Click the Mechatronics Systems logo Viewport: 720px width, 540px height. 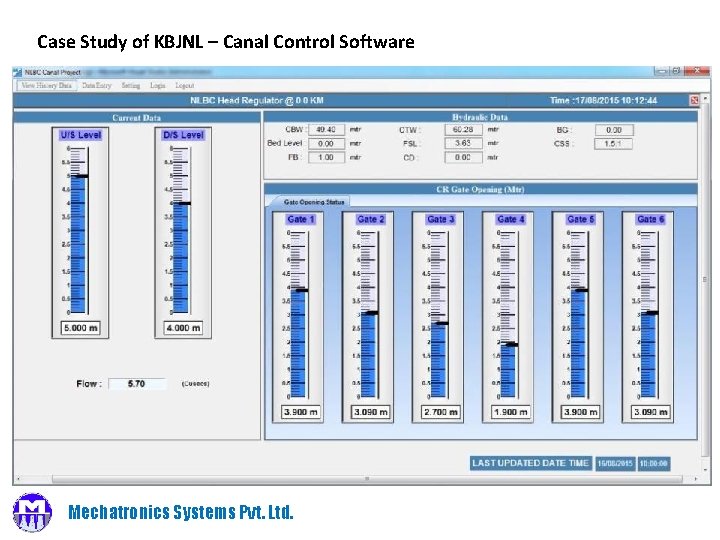click(32, 512)
